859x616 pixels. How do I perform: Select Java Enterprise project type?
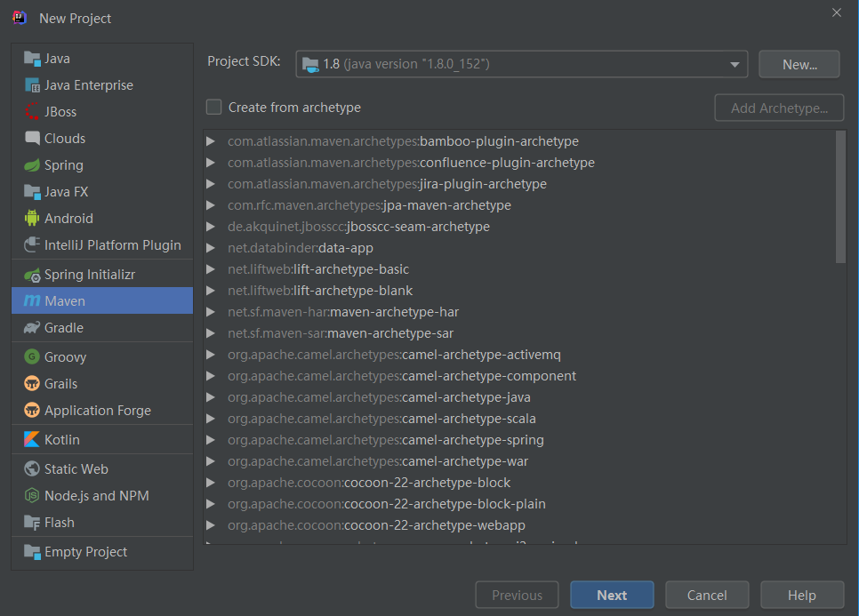point(102,85)
